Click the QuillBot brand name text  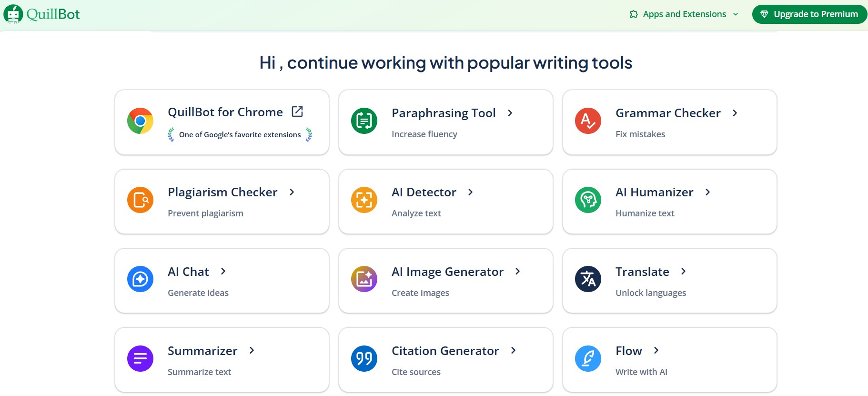tap(53, 14)
